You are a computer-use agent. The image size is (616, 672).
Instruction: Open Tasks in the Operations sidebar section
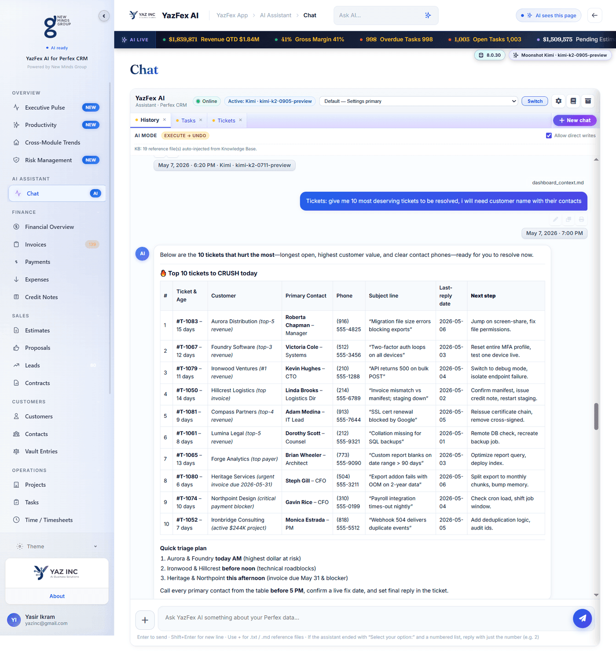tap(57, 502)
